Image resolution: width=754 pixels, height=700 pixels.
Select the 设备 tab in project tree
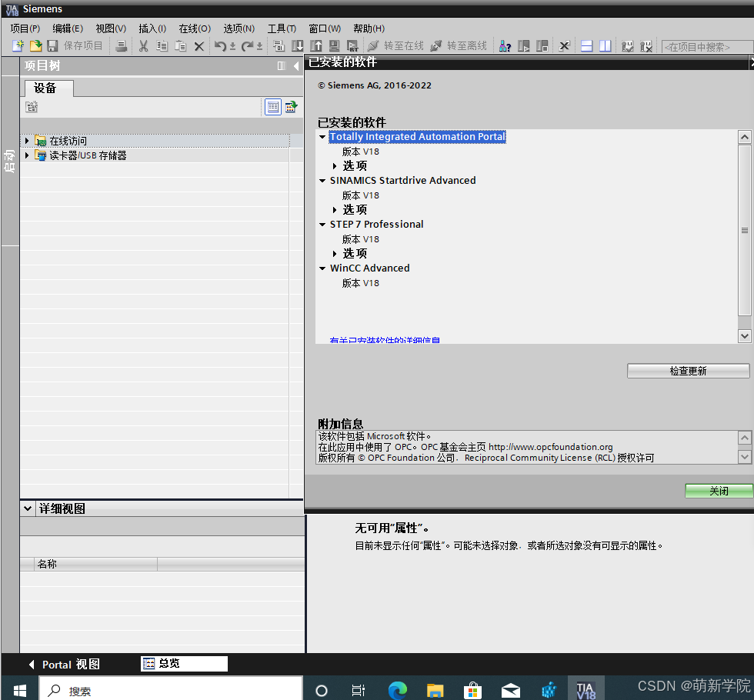48,88
